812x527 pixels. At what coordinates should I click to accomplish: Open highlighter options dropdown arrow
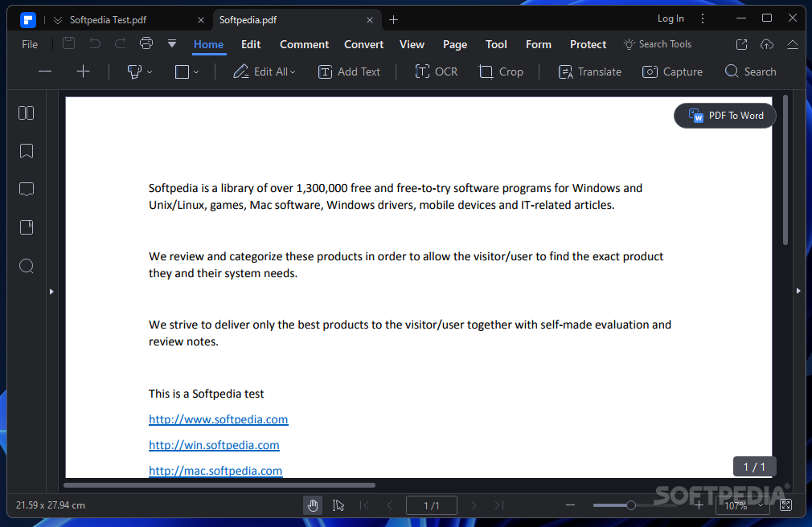[x=150, y=72]
